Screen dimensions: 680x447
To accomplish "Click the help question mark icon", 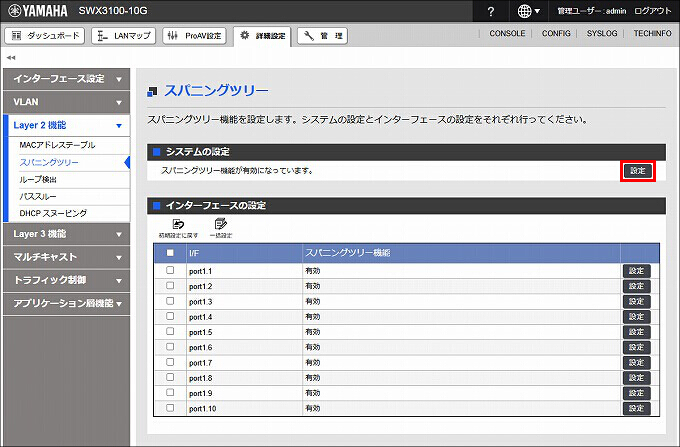I will point(490,11).
